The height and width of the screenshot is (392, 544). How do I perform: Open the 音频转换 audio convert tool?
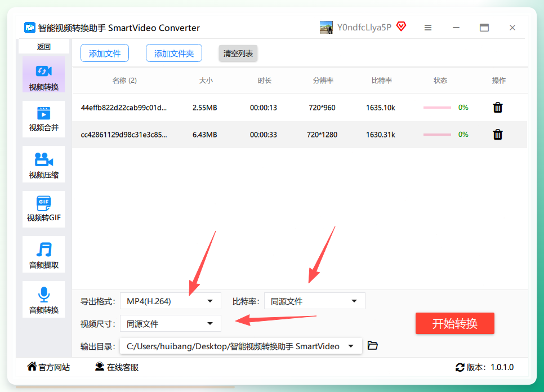(x=44, y=300)
